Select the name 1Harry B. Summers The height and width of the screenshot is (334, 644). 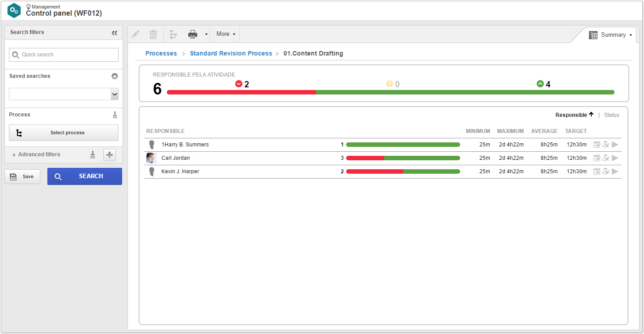point(185,145)
